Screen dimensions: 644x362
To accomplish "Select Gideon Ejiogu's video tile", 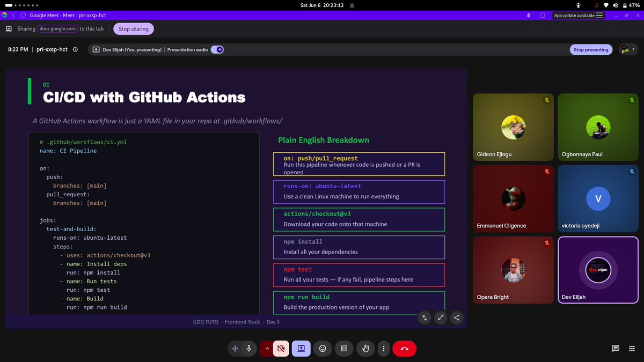I will [x=513, y=128].
